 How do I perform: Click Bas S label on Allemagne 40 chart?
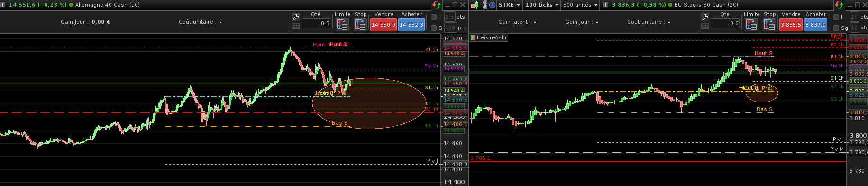coord(340,123)
